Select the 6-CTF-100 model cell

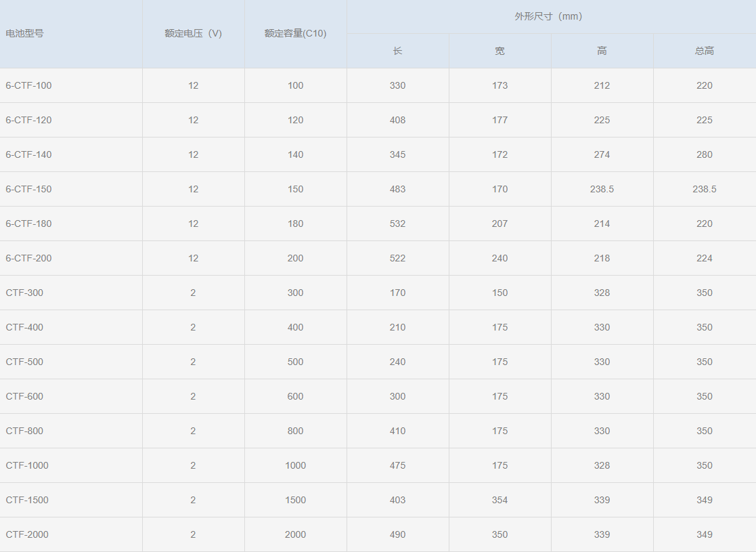tap(28, 85)
